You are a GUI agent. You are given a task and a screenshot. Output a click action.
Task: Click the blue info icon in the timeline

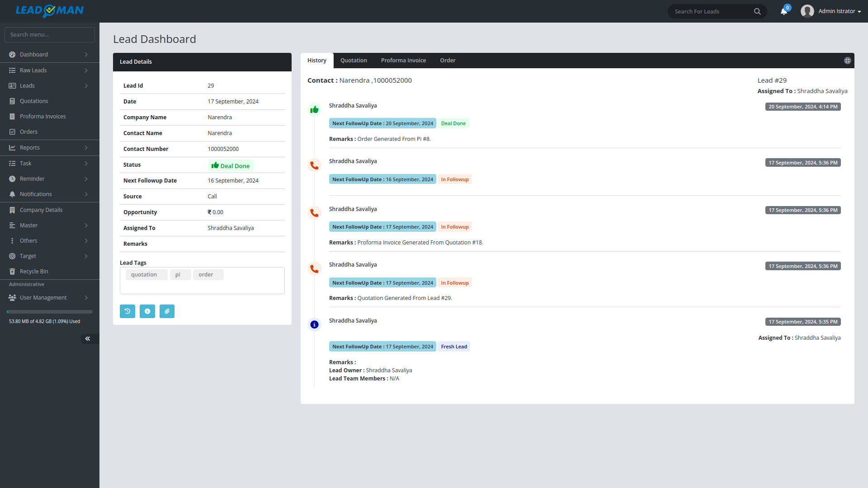tap(314, 324)
